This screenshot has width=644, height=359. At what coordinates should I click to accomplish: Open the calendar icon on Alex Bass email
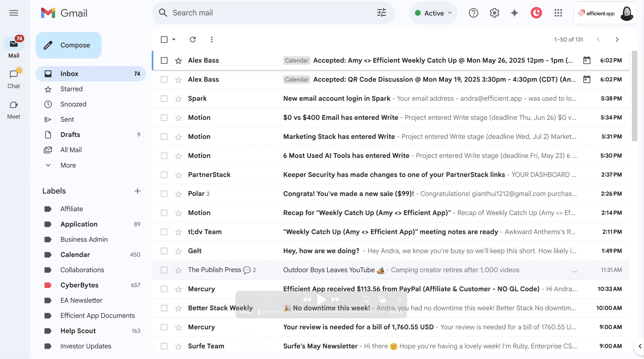pos(587,60)
